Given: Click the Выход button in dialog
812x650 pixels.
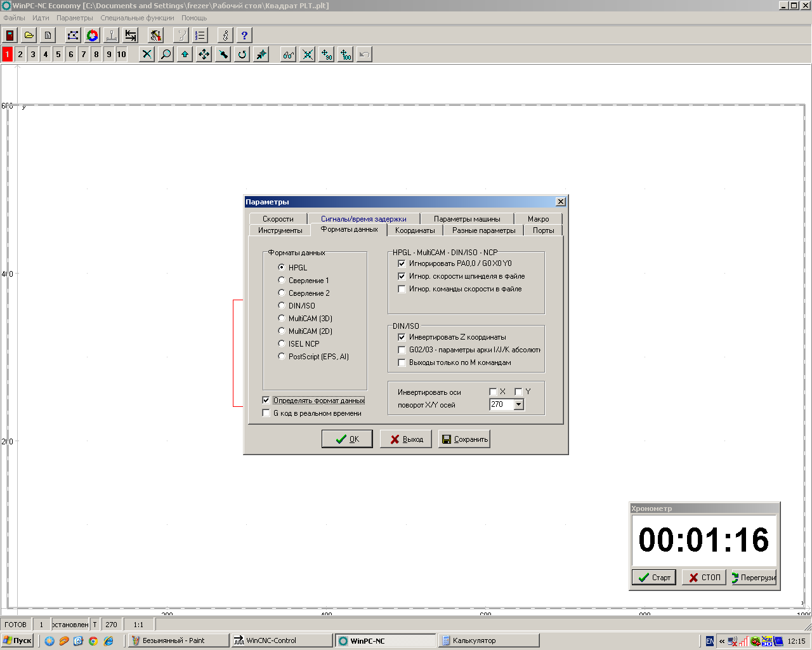Looking at the screenshot, I should 406,439.
